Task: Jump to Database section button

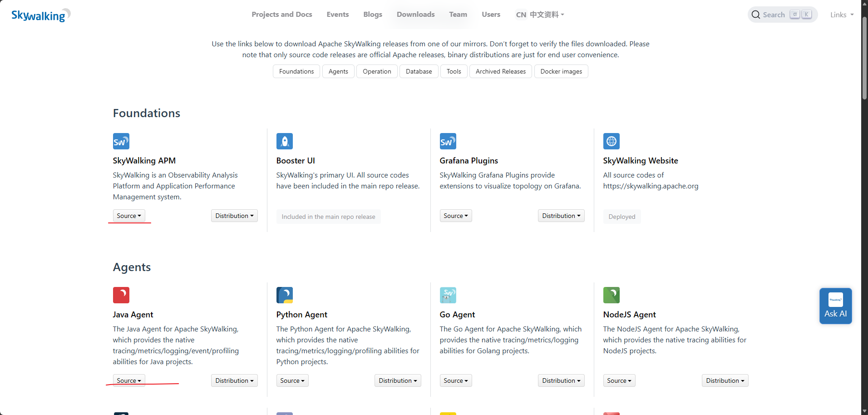Action: [419, 71]
